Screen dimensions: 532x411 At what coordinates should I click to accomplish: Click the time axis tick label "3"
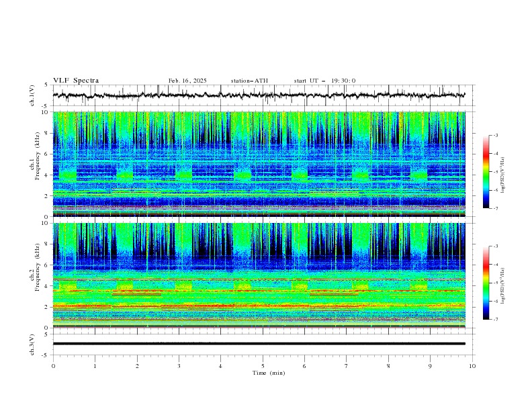point(179,366)
